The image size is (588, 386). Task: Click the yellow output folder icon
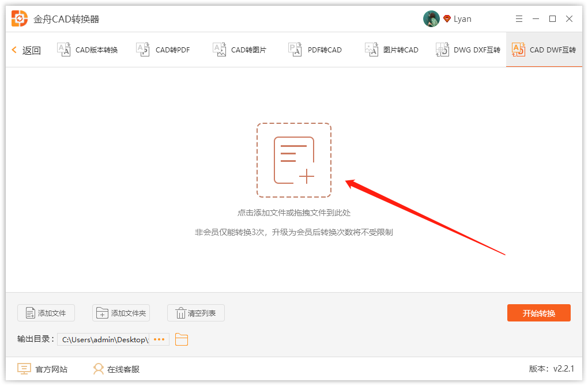181,339
